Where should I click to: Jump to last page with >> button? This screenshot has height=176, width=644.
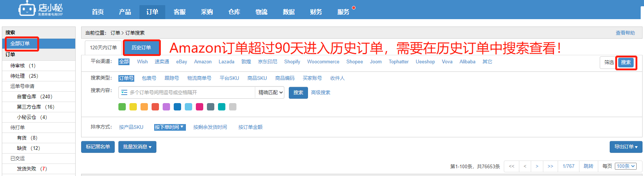(550, 166)
